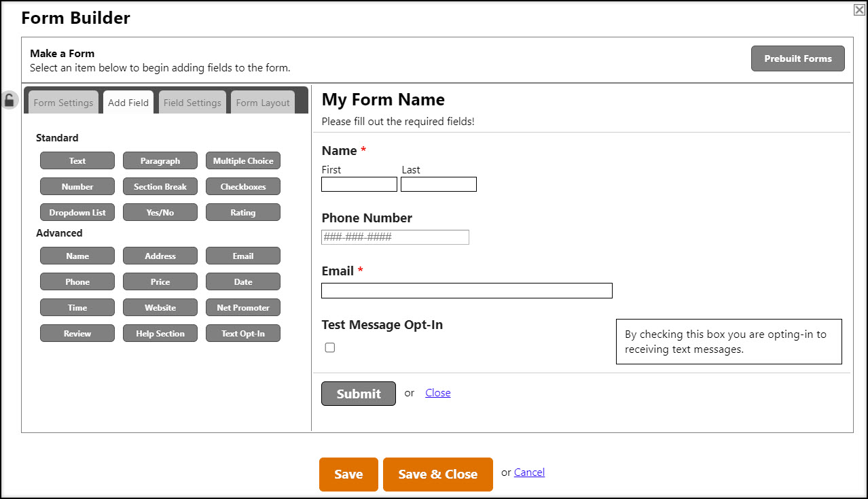Add a Paragraph field
Viewport: 868px width, 499px height.
coord(160,160)
